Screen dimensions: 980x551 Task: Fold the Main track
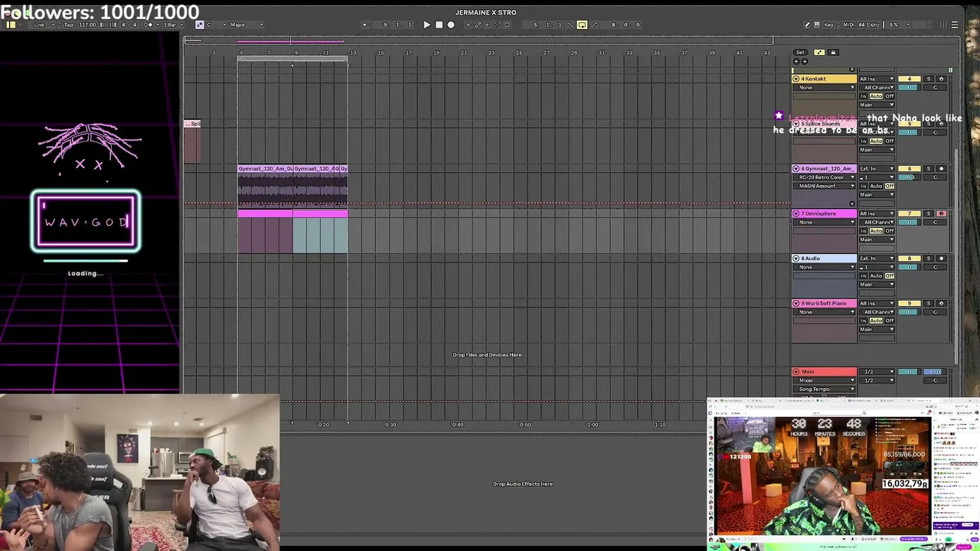[796, 372]
